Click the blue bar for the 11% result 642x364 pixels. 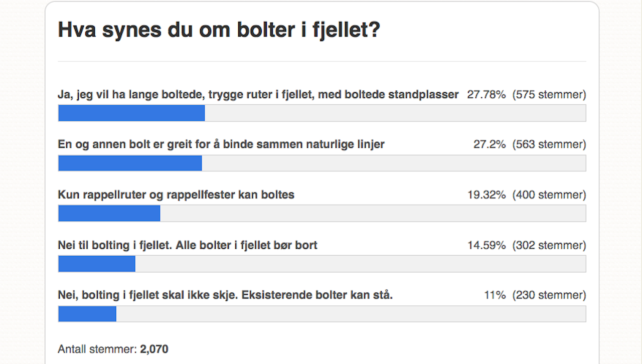point(87,314)
